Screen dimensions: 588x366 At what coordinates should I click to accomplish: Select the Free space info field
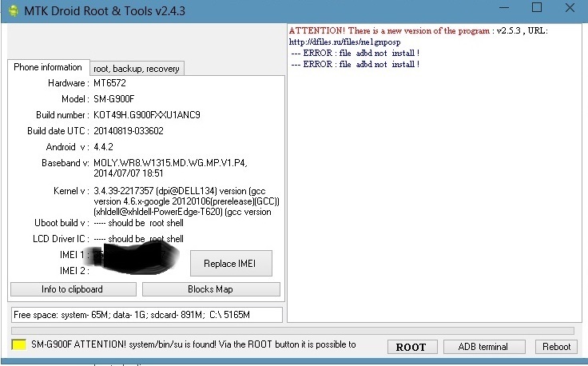(x=146, y=315)
